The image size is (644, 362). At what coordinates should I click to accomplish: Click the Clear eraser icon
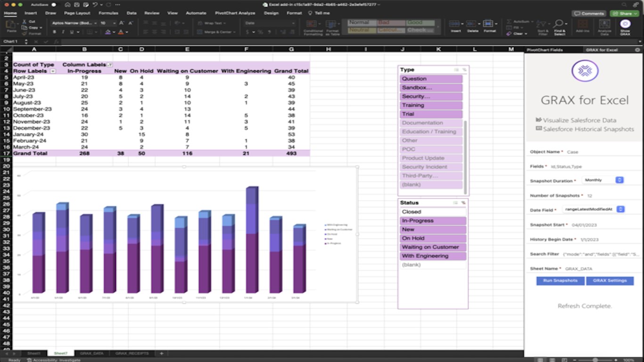pos(510,33)
